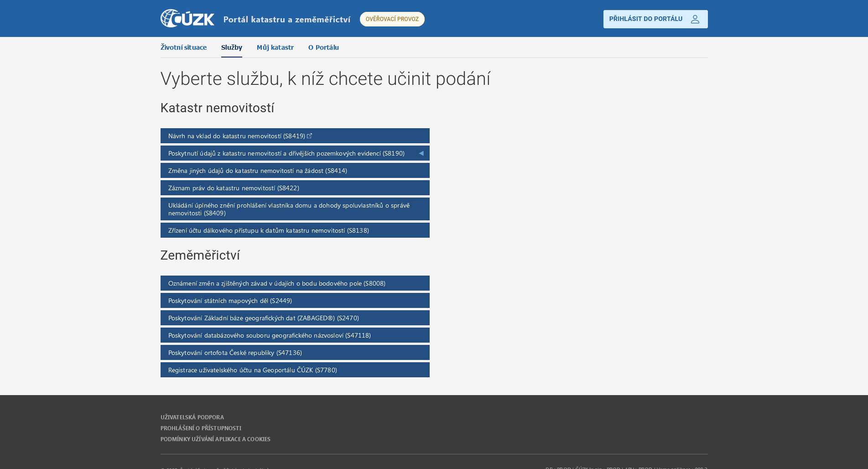Screen dimensions: 868x469
Task: Click the Zeměměřictví heading
Action: click(200, 255)
